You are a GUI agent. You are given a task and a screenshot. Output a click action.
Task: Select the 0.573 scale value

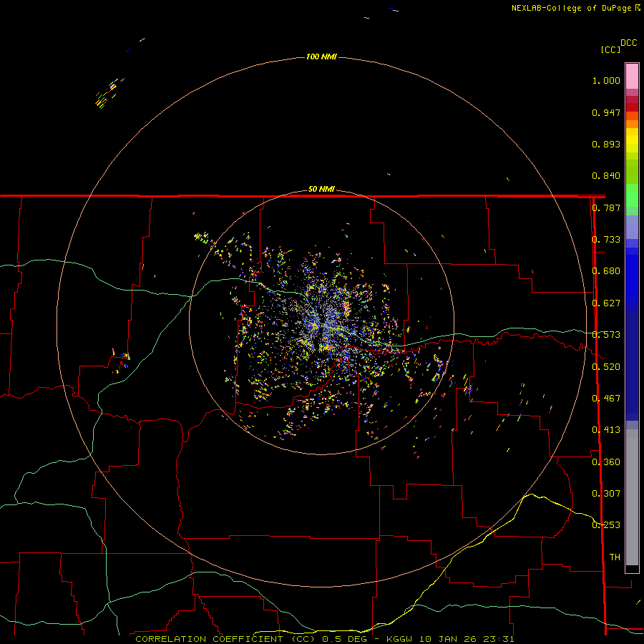tap(606, 335)
